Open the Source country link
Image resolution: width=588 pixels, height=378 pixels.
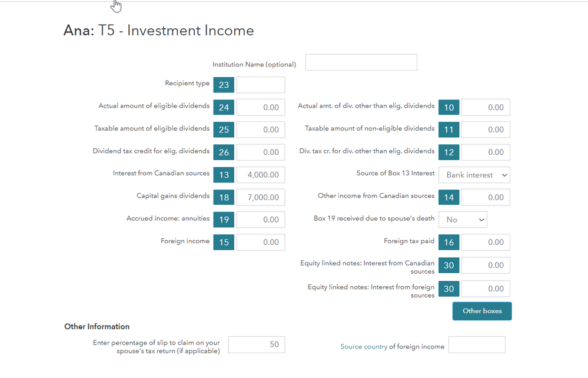coord(364,347)
